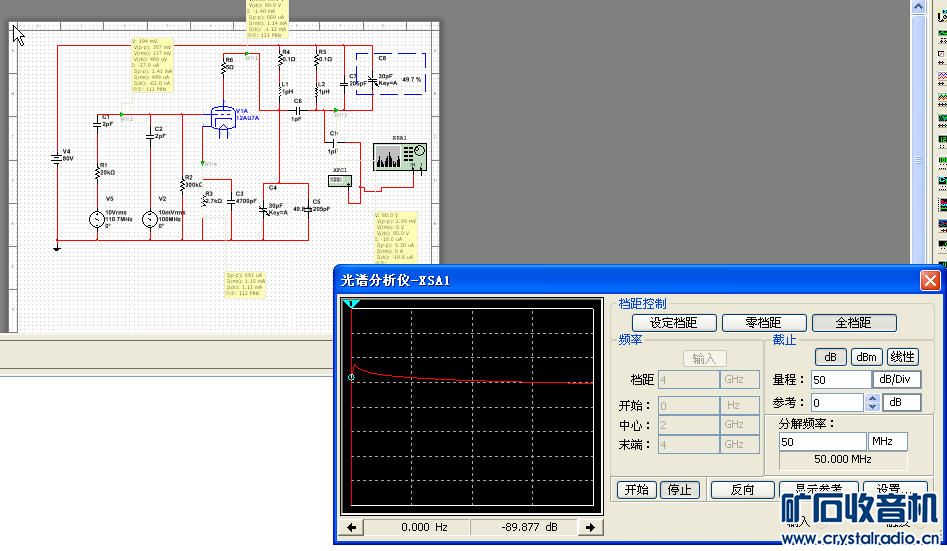Toggle the dBm amplitude mode
This screenshot has width=947, height=551.
[866, 357]
